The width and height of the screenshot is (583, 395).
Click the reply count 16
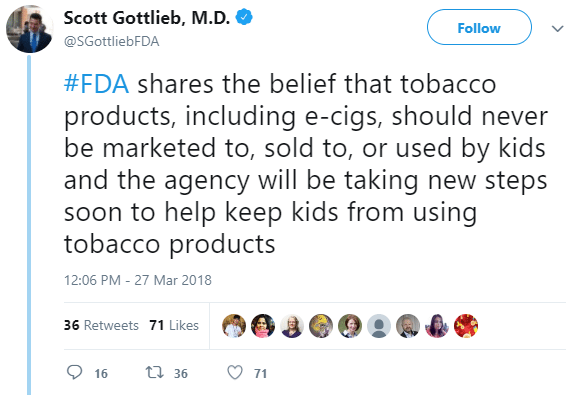(x=101, y=373)
